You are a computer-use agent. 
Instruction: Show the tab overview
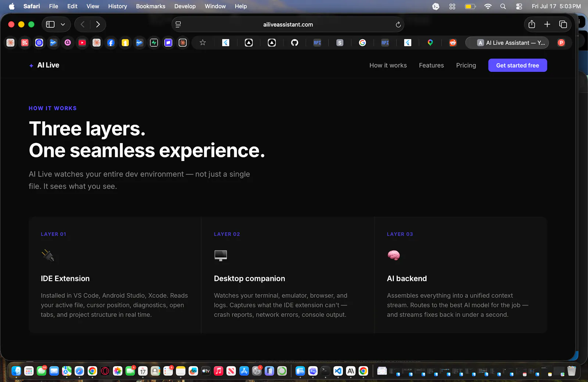(563, 24)
